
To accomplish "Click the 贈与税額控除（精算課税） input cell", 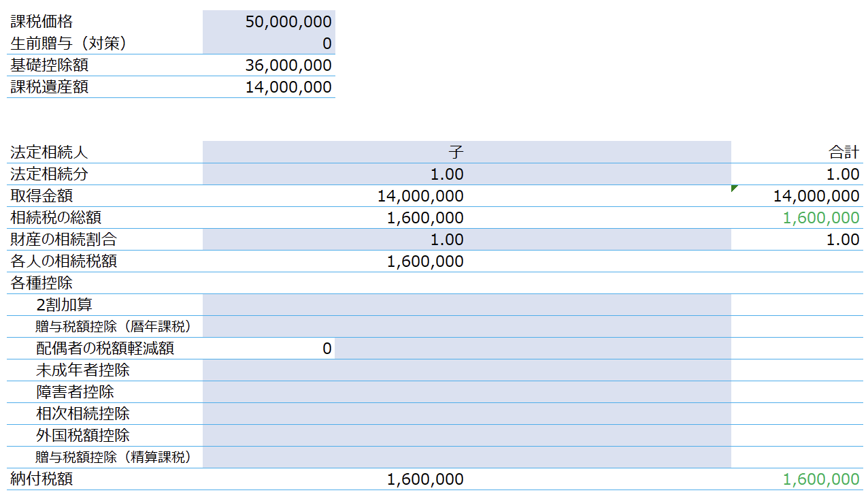I will tap(467, 458).
